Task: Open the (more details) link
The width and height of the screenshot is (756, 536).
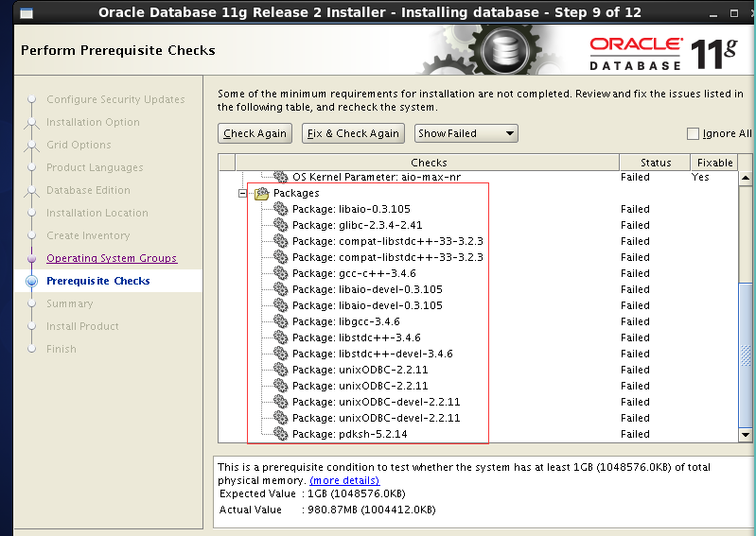Action: tap(344, 480)
